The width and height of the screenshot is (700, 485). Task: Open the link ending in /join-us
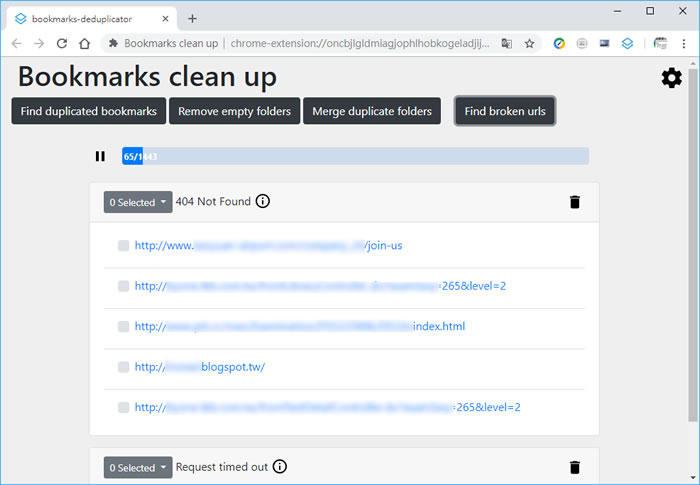click(268, 245)
